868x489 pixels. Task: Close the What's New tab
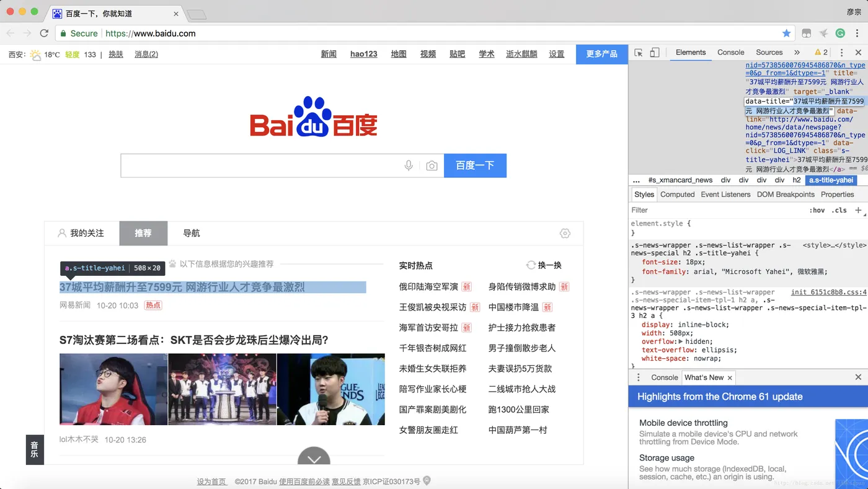(x=730, y=377)
